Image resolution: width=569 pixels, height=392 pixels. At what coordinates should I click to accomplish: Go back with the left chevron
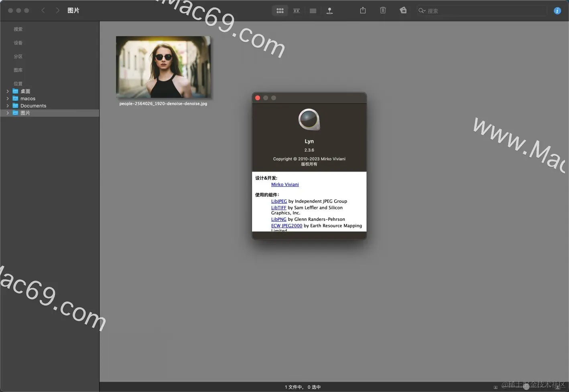pos(43,10)
